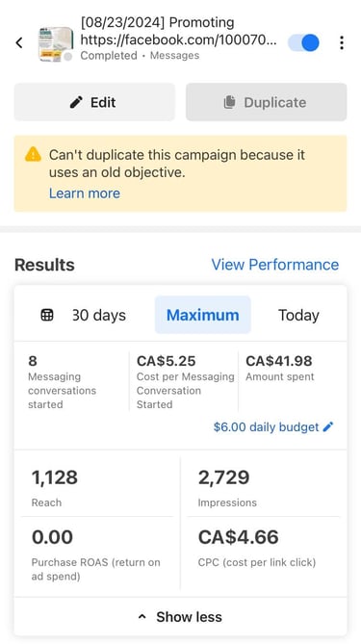The image size is (361, 644).
Task: Click the calendar grid icon in Results
Action: [47, 315]
